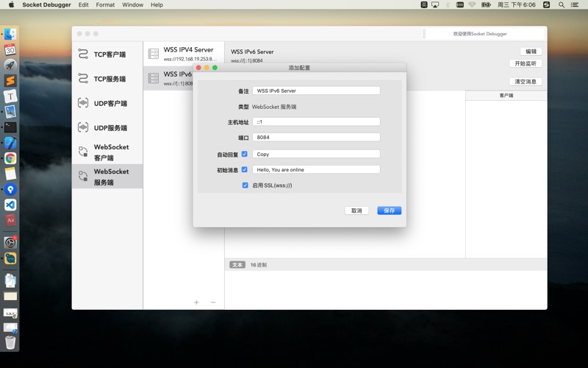Click the 开始监听 button
Viewport: 588px width, 368px height.
tap(526, 63)
